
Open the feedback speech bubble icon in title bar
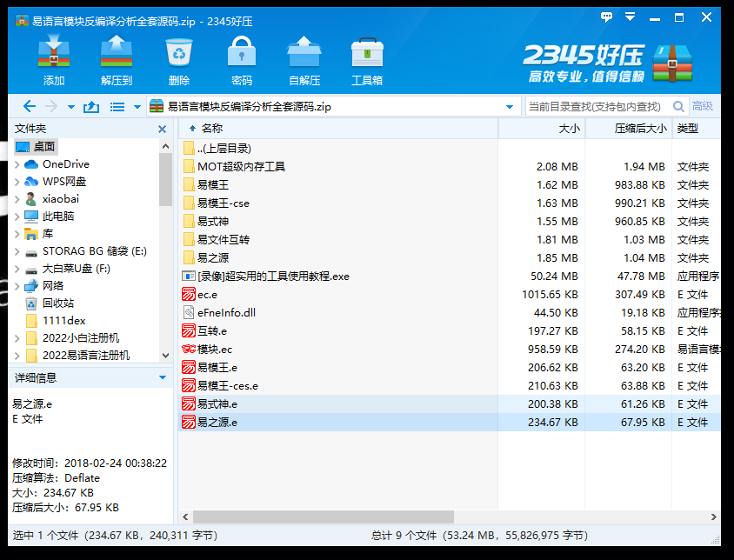pos(607,17)
